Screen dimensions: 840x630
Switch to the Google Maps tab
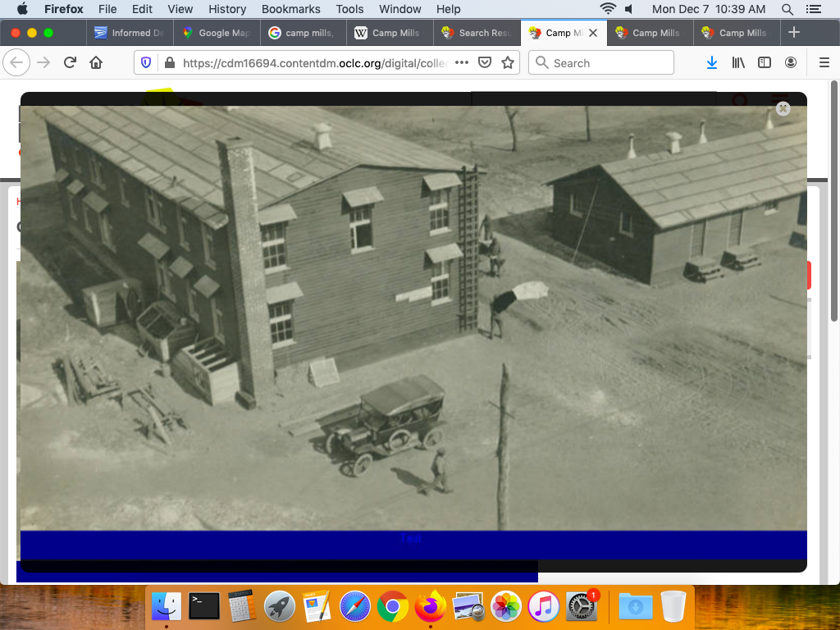tap(217, 33)
